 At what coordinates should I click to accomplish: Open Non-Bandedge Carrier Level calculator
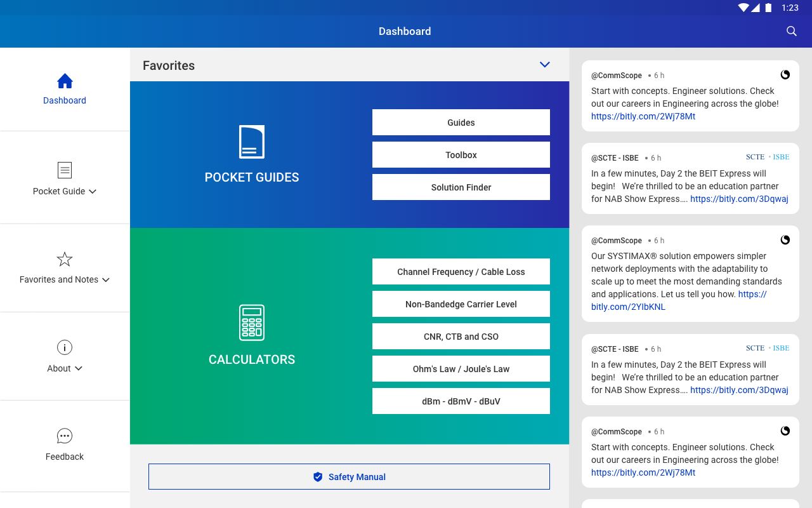point(461,304)
